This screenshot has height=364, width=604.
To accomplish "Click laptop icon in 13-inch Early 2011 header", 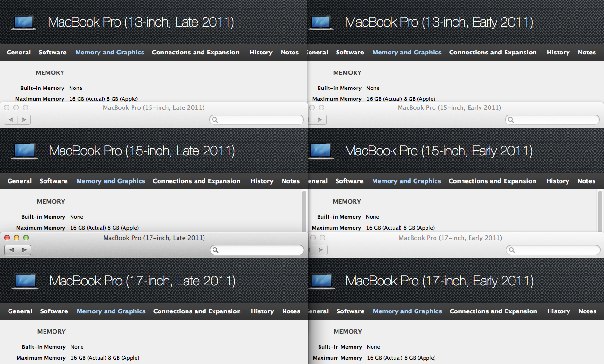I will (321, 23).
